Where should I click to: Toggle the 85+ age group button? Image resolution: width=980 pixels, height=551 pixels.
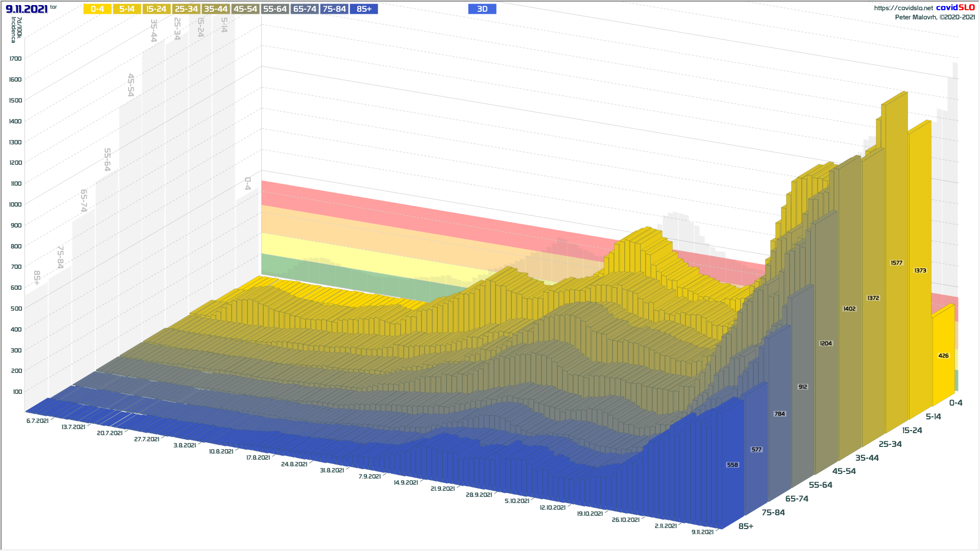(364, 9)
